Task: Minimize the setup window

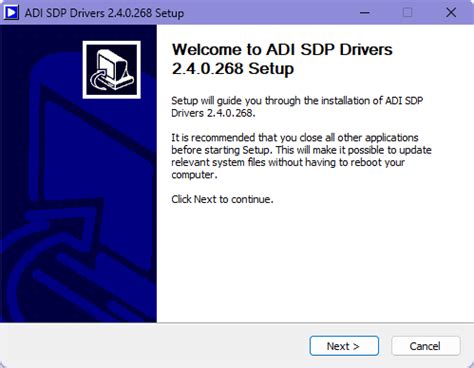Action: pos(365,13)
